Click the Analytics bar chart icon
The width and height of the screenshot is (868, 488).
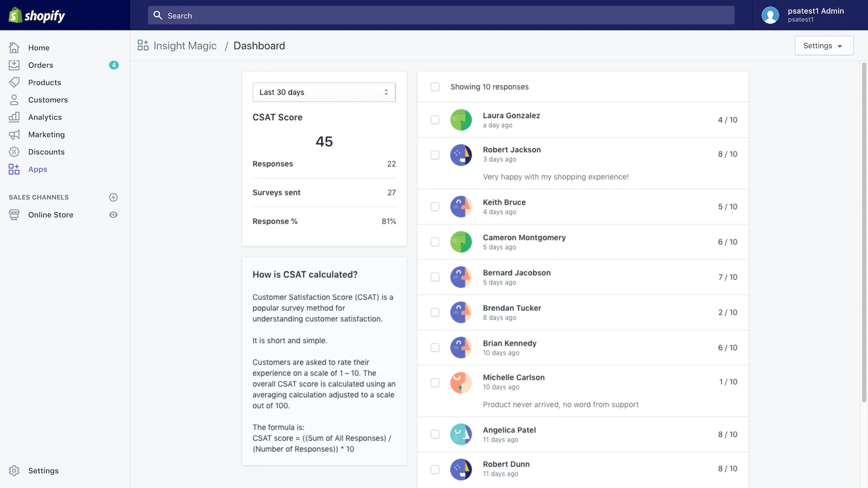14,117
